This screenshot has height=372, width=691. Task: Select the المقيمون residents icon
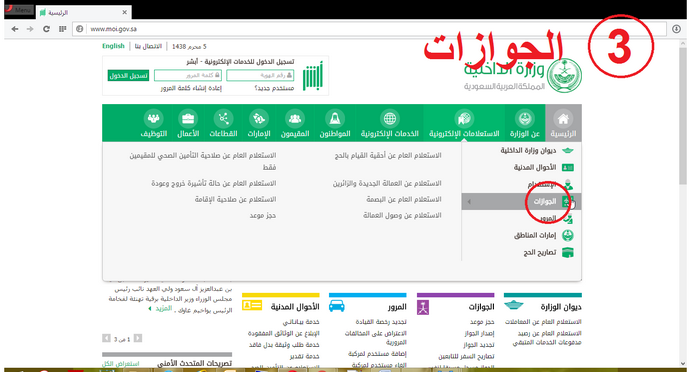pos(295,119)
